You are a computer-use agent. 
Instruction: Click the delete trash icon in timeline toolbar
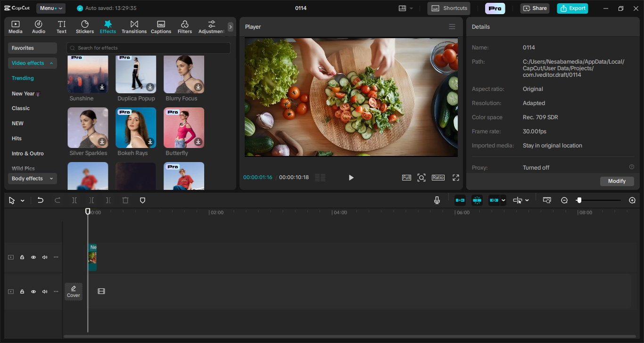[125, 200]
